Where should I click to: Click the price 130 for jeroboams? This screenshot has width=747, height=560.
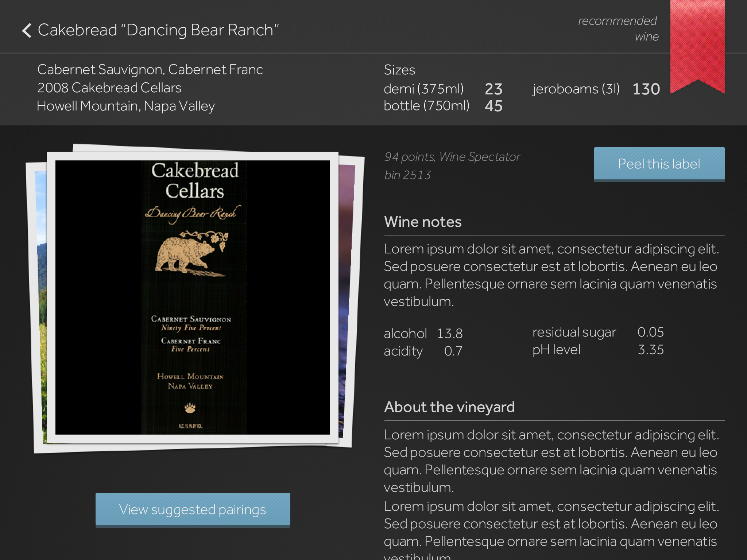point(646,89)
